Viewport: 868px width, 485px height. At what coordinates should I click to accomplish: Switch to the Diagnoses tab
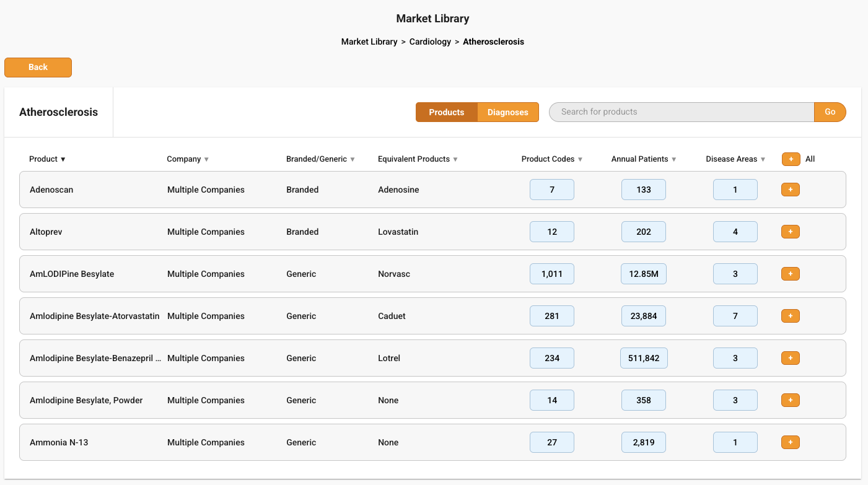(x=508, y=112)
